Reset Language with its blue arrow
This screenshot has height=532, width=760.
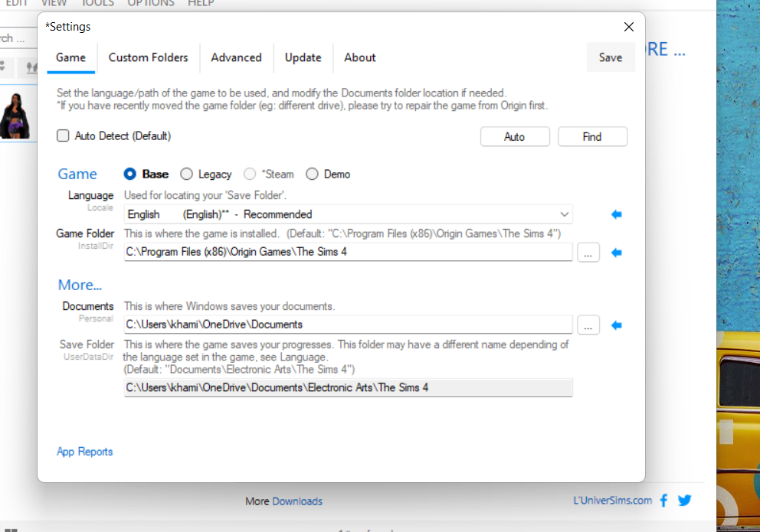(x=616, y=214)
